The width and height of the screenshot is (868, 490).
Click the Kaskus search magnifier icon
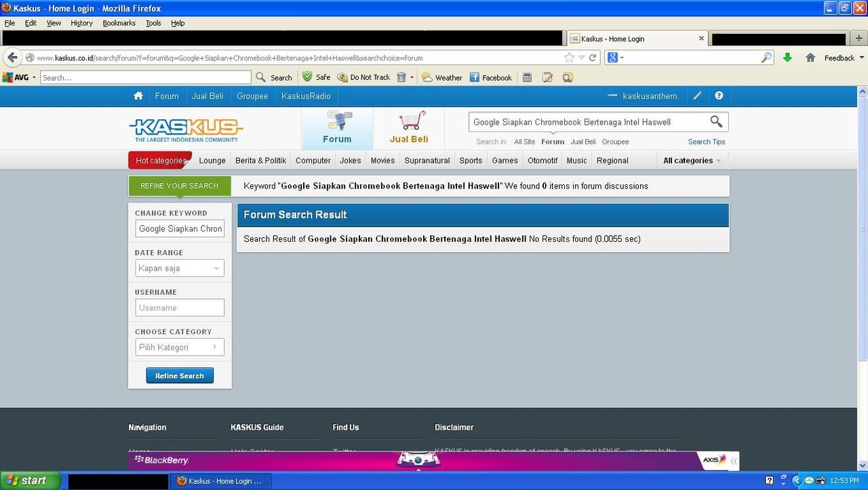point(716,121)
